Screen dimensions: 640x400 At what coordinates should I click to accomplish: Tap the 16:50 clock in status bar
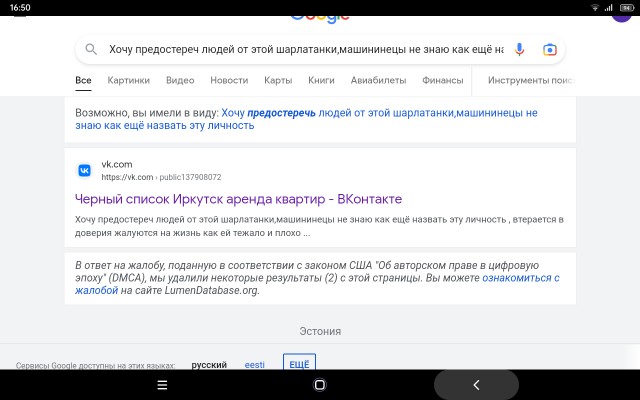(x=20, y=7)
